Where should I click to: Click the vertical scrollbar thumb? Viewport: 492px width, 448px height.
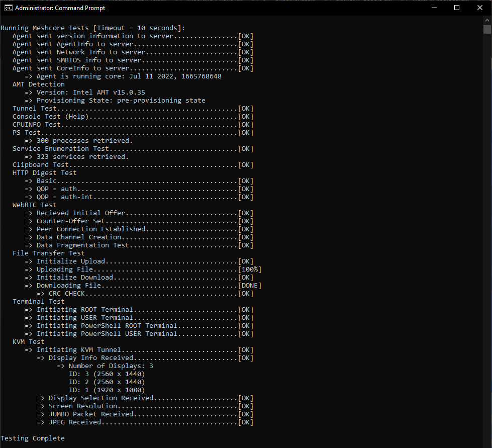pos(487,29)
